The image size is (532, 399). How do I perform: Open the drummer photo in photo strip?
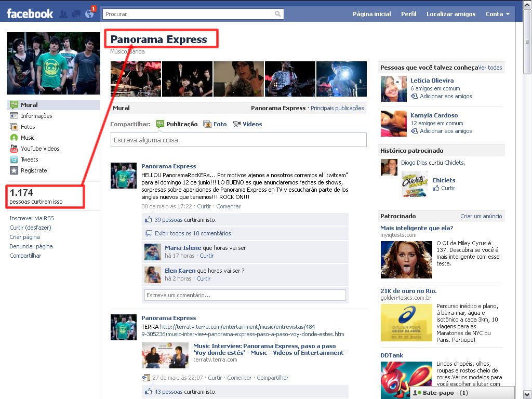pyautogui.click(x=136, y=79)
